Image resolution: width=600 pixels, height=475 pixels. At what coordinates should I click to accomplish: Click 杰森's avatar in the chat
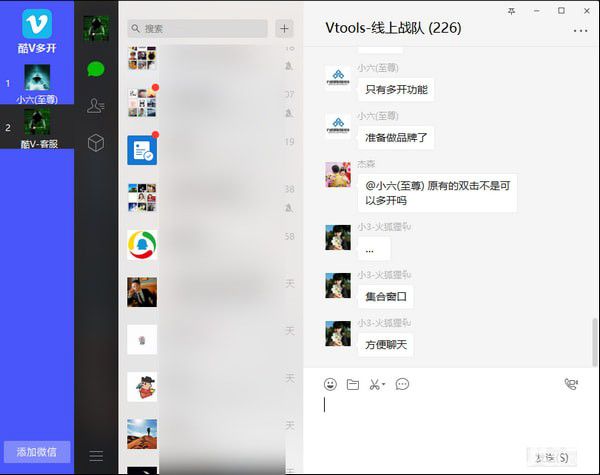coord(338,175)
